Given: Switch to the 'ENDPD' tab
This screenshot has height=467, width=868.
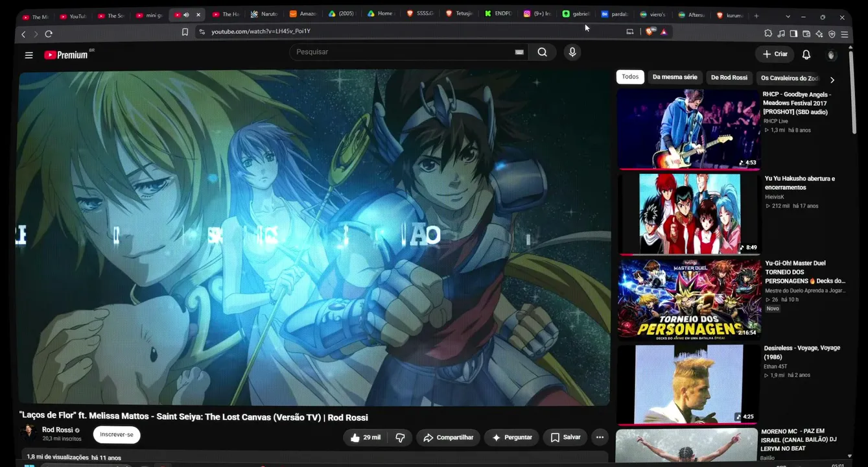Looking at the screenshot, I should click(x=499, y=15).
